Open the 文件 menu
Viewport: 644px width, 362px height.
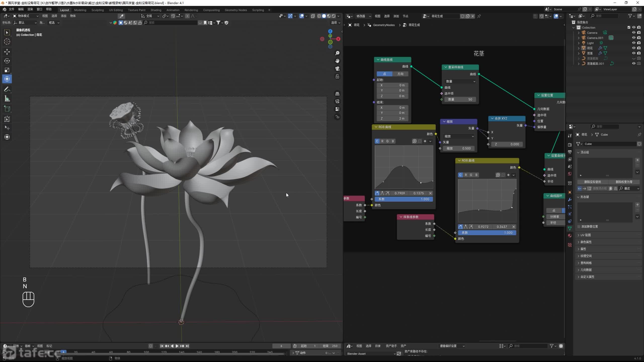coord(12,9)
